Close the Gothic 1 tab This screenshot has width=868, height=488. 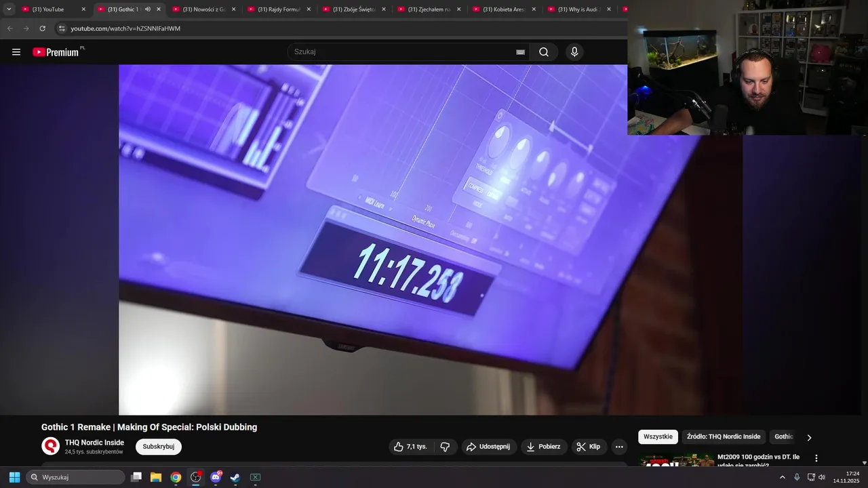point(159,9)
